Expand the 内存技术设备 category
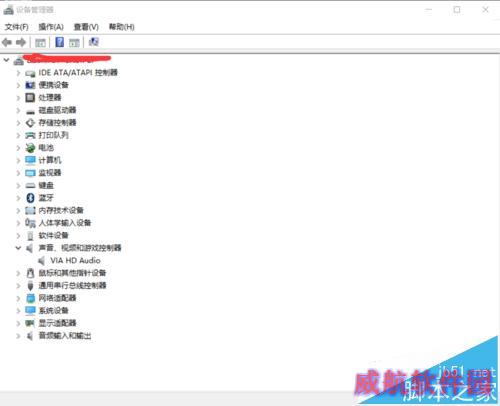This screenshot has width=500, height=406. 18,210
